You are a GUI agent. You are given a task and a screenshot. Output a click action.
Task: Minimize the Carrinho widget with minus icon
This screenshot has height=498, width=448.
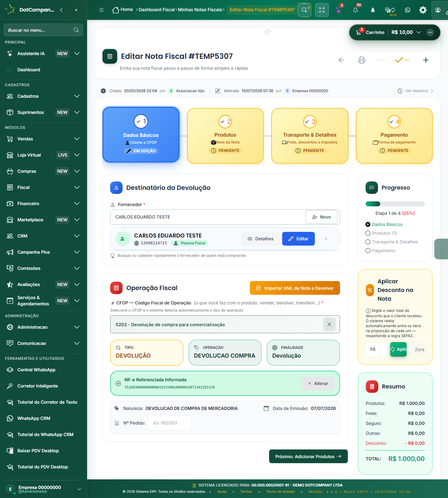coord(430,32)
